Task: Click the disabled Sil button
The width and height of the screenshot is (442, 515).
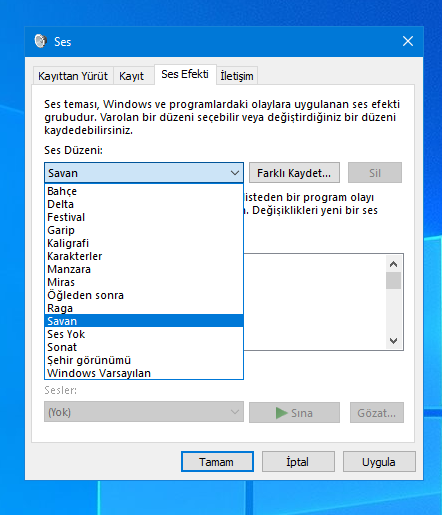Action: (375, 173)
